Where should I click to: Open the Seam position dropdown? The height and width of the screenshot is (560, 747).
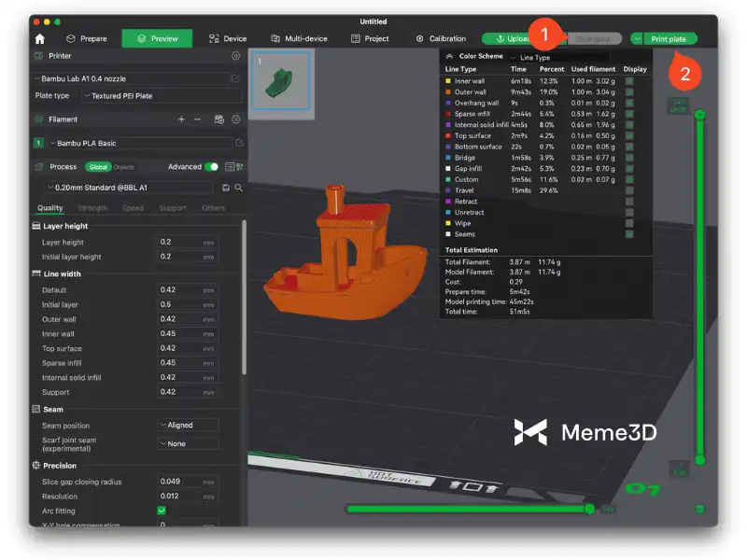pos(188,426)
